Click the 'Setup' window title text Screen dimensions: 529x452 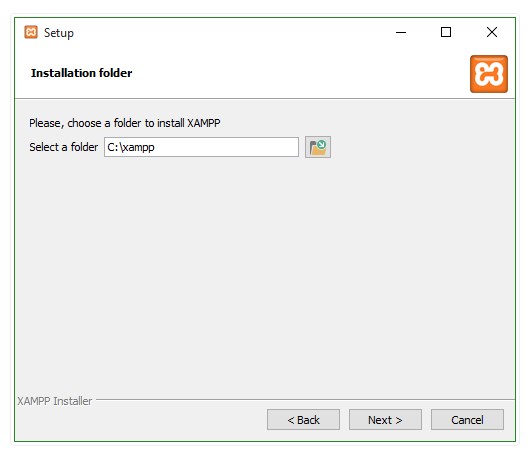(59, 33)
